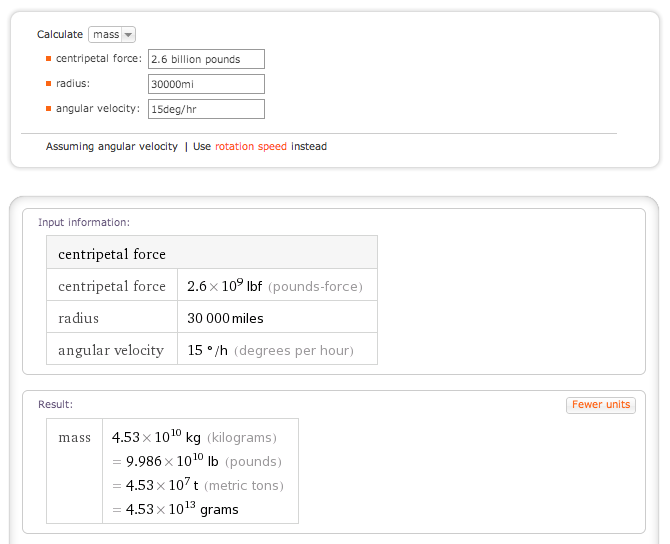Click the centripetal force input field

tap(206, 59)
